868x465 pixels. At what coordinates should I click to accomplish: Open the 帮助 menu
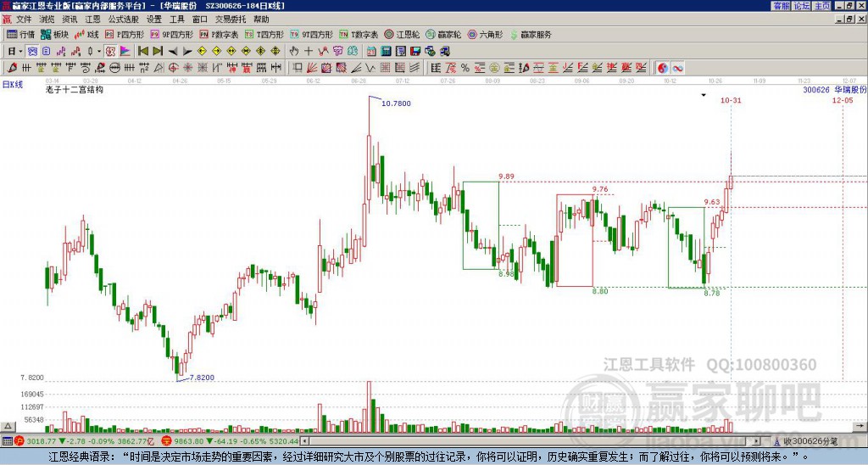click(261, 20)
